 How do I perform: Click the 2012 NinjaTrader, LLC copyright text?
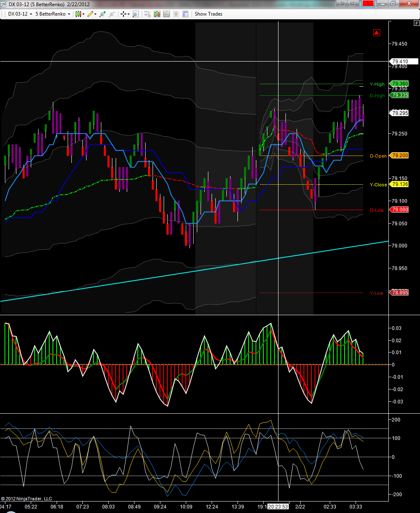(27, 499)
